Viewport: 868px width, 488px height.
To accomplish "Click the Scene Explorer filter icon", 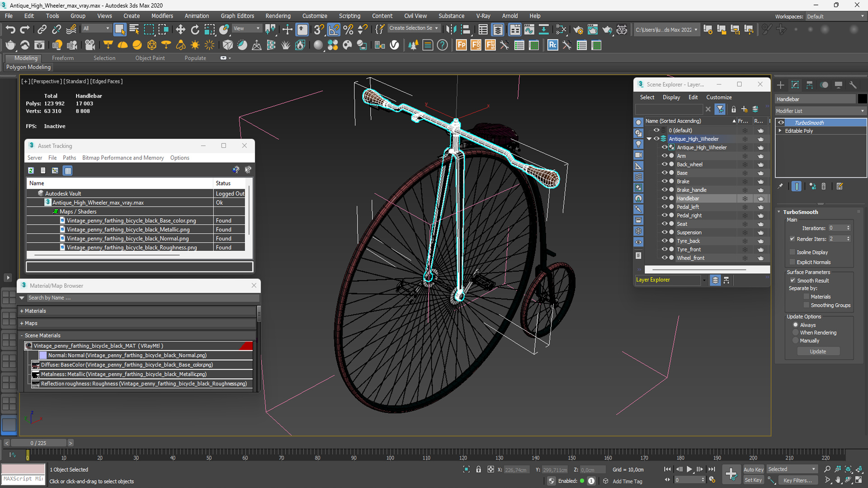I will [720, 109].
